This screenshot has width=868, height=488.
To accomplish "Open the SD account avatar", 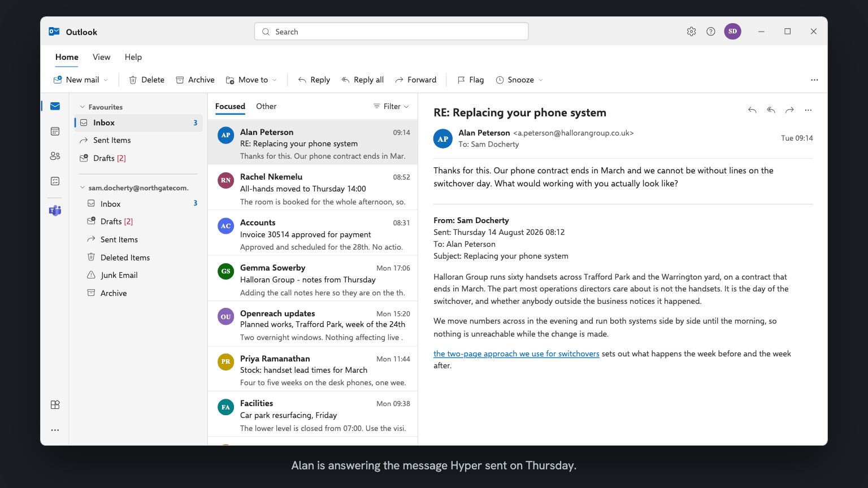I will tap(732, 31).
